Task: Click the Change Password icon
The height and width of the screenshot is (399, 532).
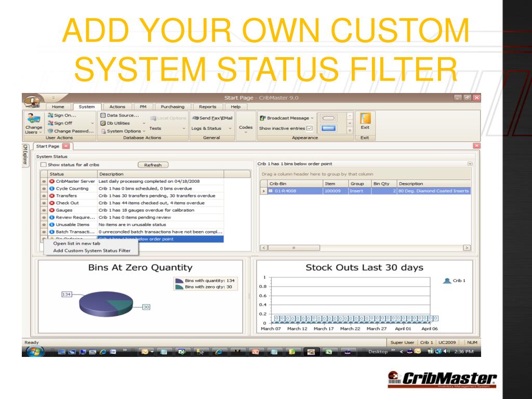Action: click(x=50, y=131)
